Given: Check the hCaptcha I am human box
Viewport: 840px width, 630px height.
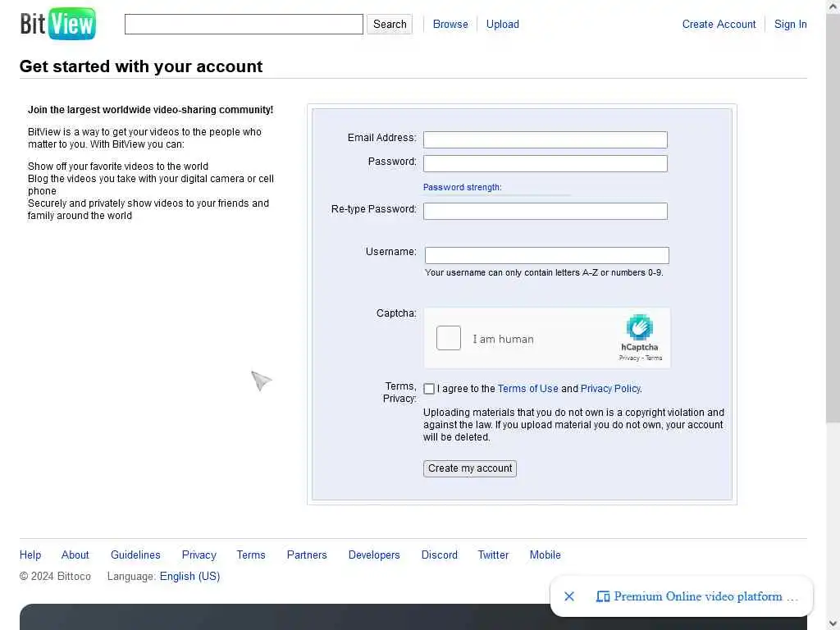Looking at the screenshot, I should point(449,338).
